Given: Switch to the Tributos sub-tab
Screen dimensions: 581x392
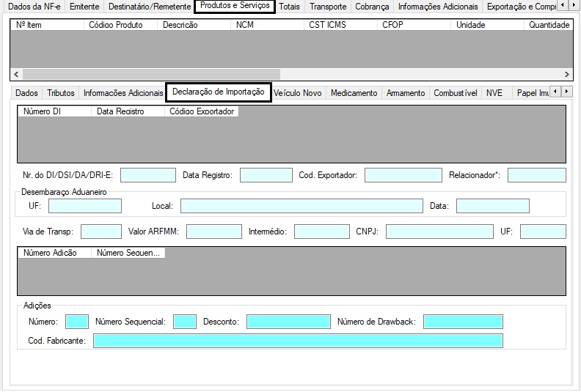Looking at the screenshot, I should point(61,93).
